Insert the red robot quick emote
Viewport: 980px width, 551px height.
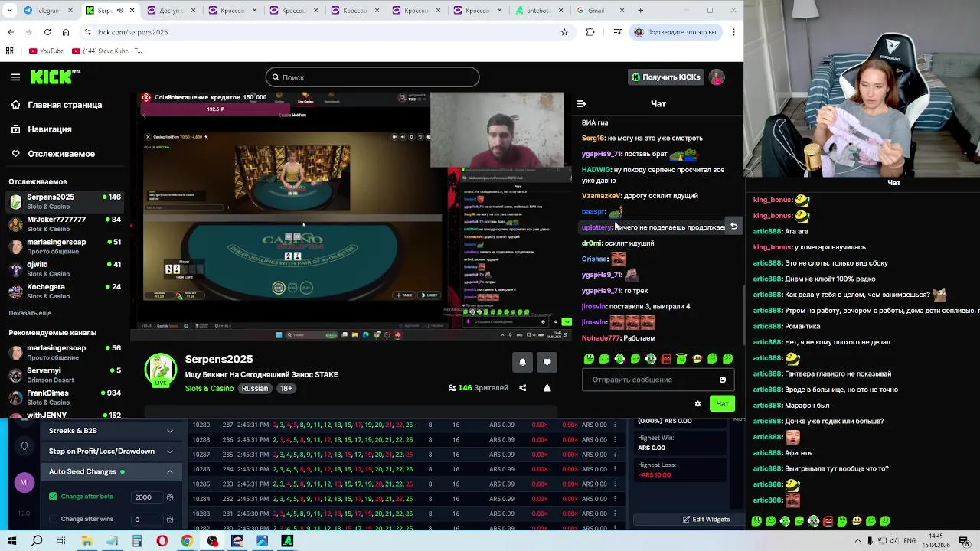(x=666, y=358)
